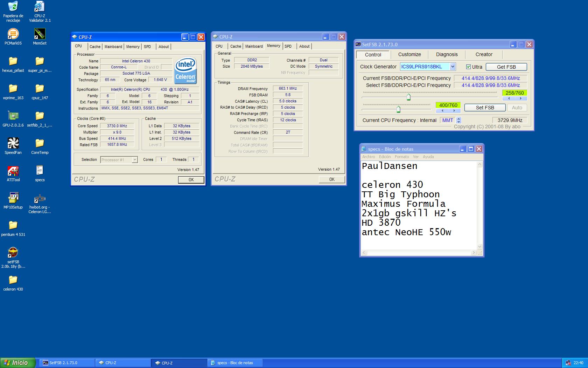Launch the MemSet desktop icon
Viewport: 588px width, 368px height.
pyautogui.click(x=40, y=37)
